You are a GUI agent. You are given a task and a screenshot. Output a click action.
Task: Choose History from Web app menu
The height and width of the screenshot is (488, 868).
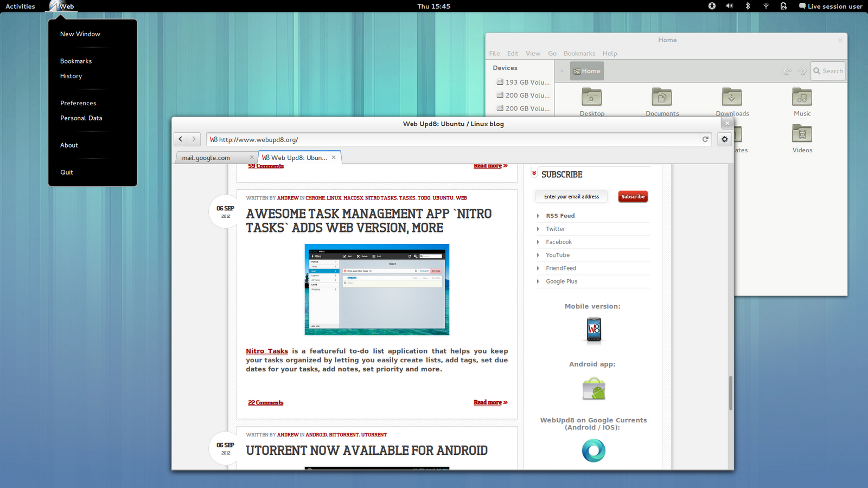[x=71, y=76]
